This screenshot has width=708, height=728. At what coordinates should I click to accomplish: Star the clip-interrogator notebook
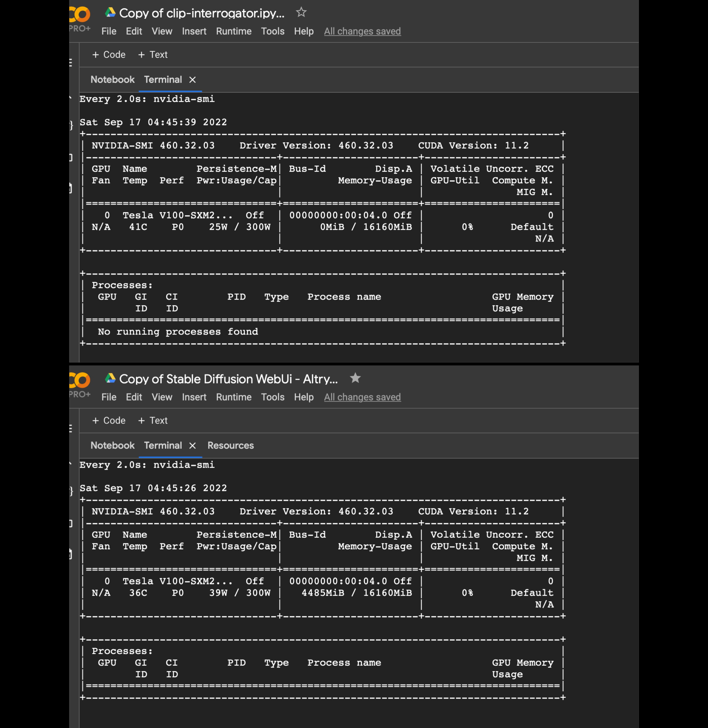pyautogui.click(x=301, y=12)
